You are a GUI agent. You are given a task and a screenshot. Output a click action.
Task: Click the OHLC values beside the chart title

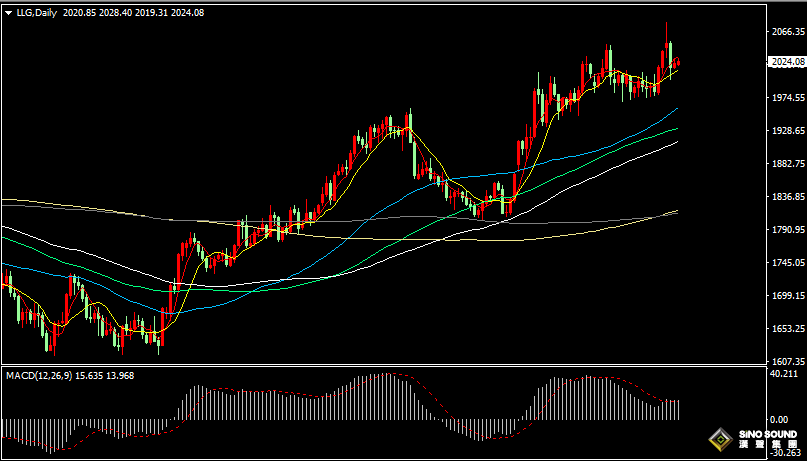(x=140, y=13)
